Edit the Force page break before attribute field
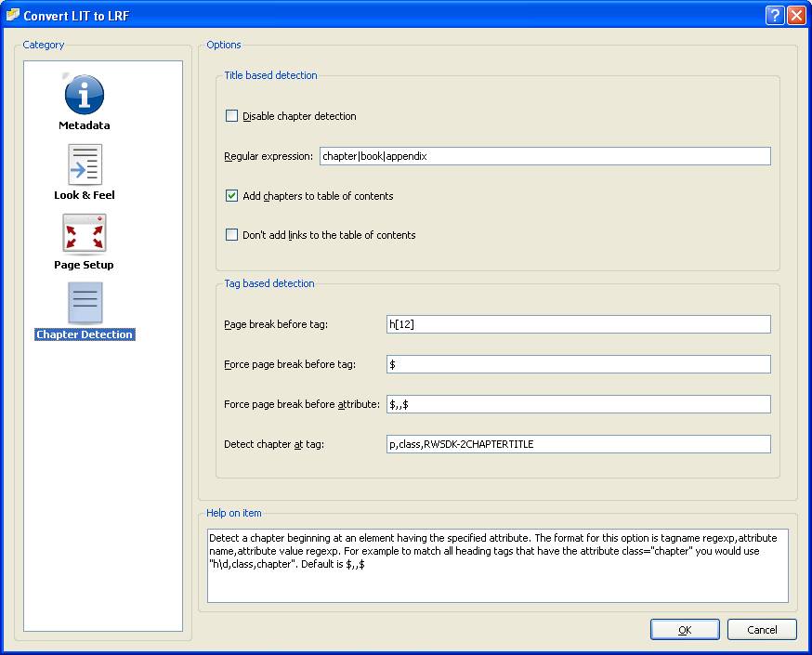The image size is (812, 655). (579, 404)
